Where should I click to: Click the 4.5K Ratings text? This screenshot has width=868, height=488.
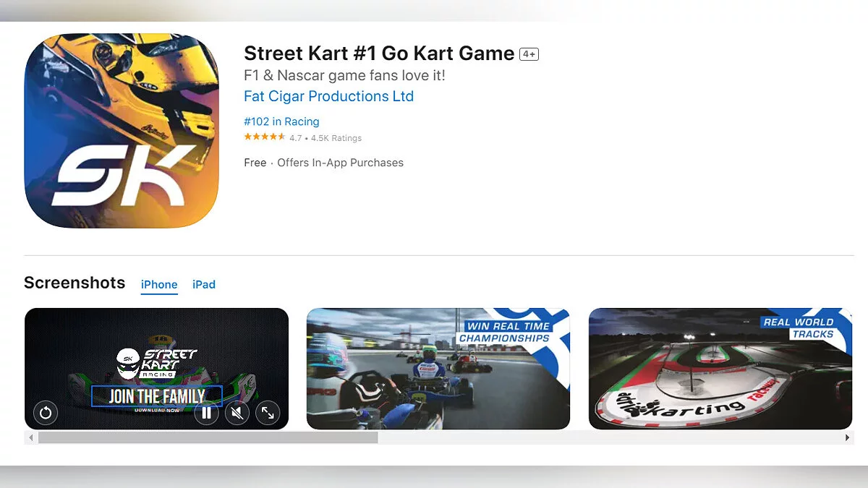tap(336, 138)
